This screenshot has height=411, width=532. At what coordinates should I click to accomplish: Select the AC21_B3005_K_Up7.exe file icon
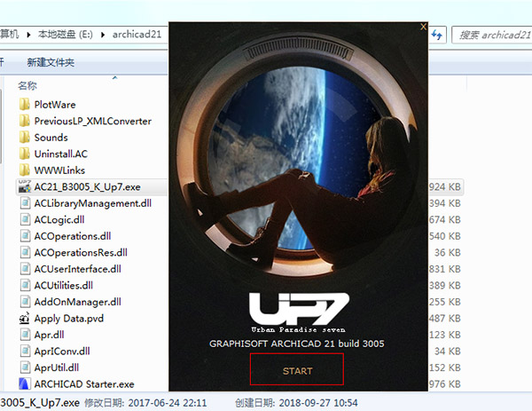(25, 186)
